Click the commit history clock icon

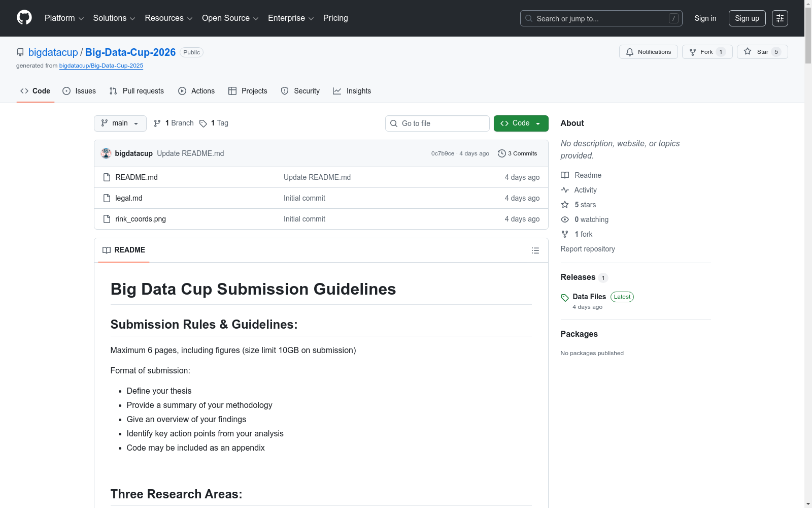pyautogui.click(x=502, y=153)
